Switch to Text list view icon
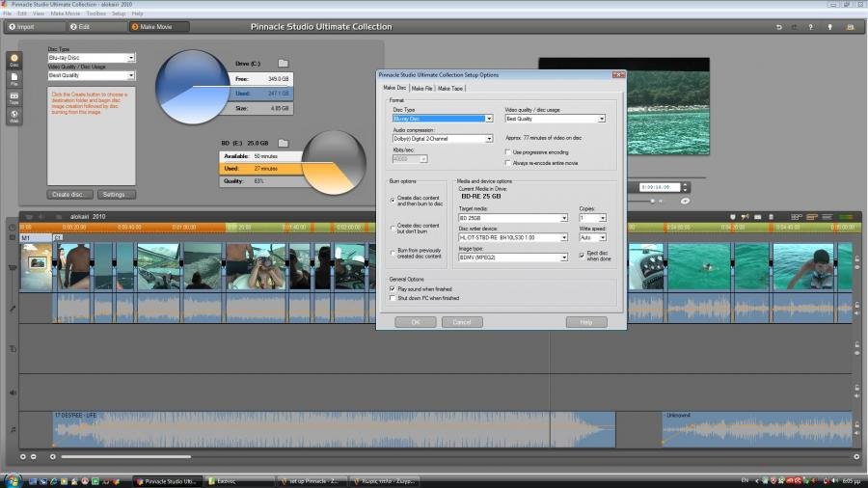868x488 pixels. [827, 217]
